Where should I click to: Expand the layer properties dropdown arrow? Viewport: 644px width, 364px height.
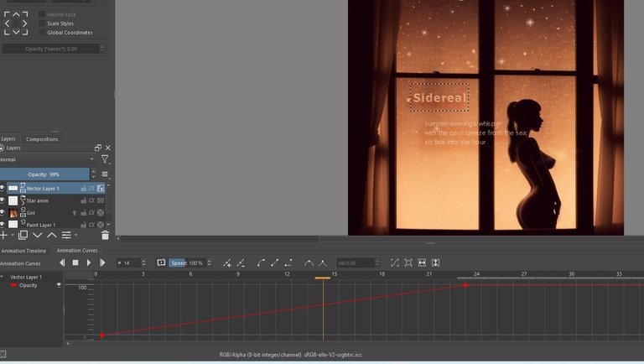[x=76, y=235]
